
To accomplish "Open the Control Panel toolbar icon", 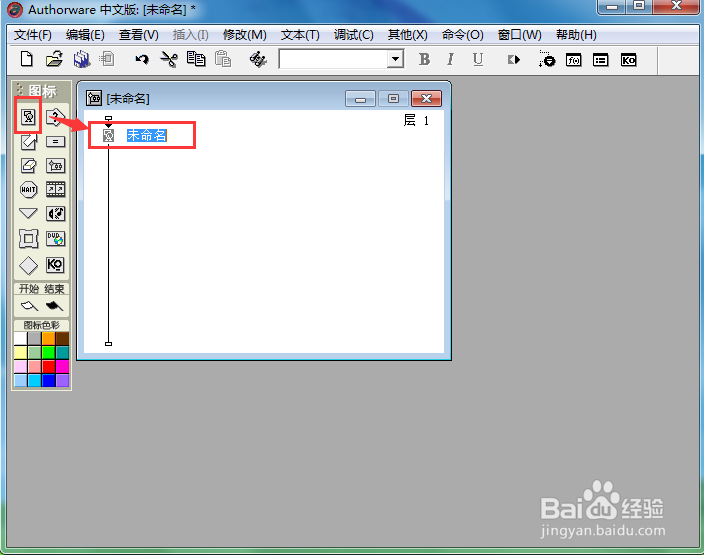I will click(x=546, y=59).
